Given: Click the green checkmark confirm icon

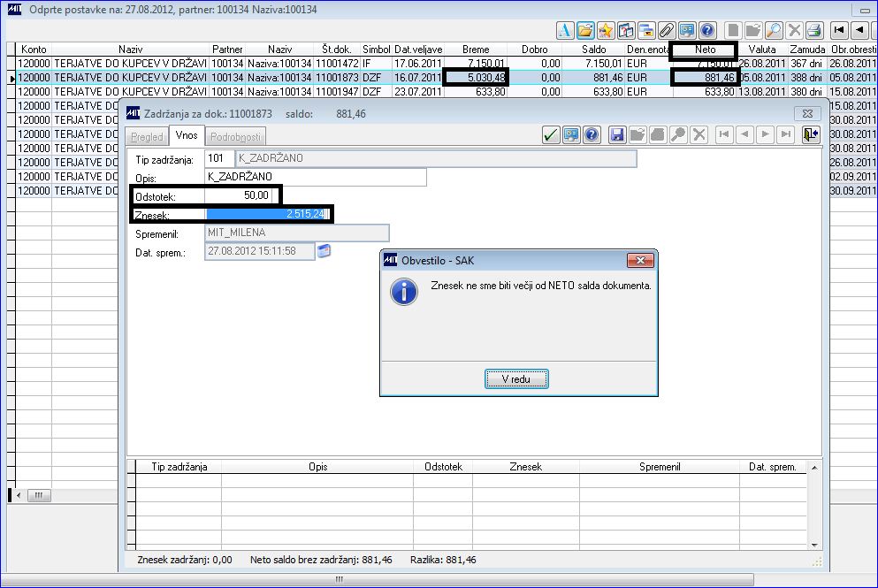Looking at the screenshot, I should coord(551,135).
